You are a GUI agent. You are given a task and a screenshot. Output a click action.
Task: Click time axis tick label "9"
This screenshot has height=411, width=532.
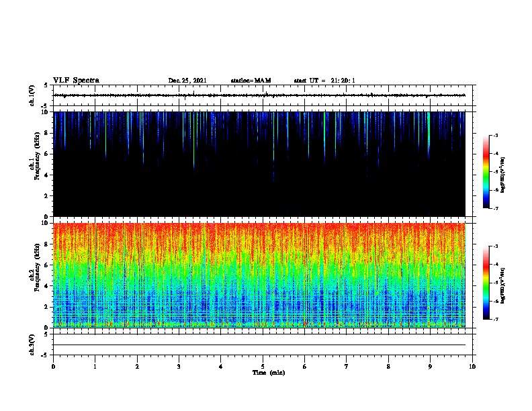tap(430, 367)
